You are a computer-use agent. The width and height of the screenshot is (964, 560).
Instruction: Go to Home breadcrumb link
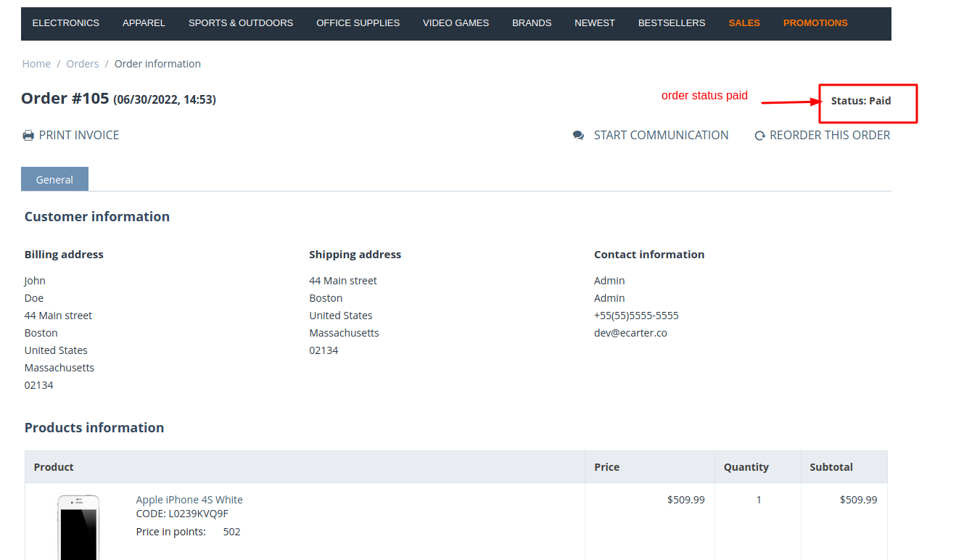(36, 64)
